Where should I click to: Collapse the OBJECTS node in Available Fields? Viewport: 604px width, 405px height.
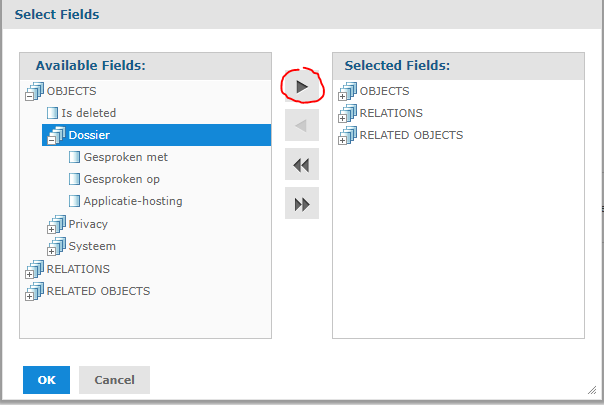(29, 97)
